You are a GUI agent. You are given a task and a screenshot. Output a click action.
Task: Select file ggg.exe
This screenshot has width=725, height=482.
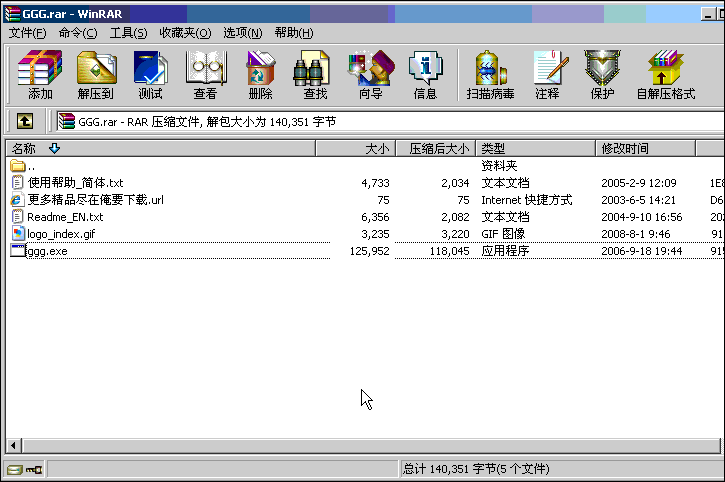pos(47,251)
